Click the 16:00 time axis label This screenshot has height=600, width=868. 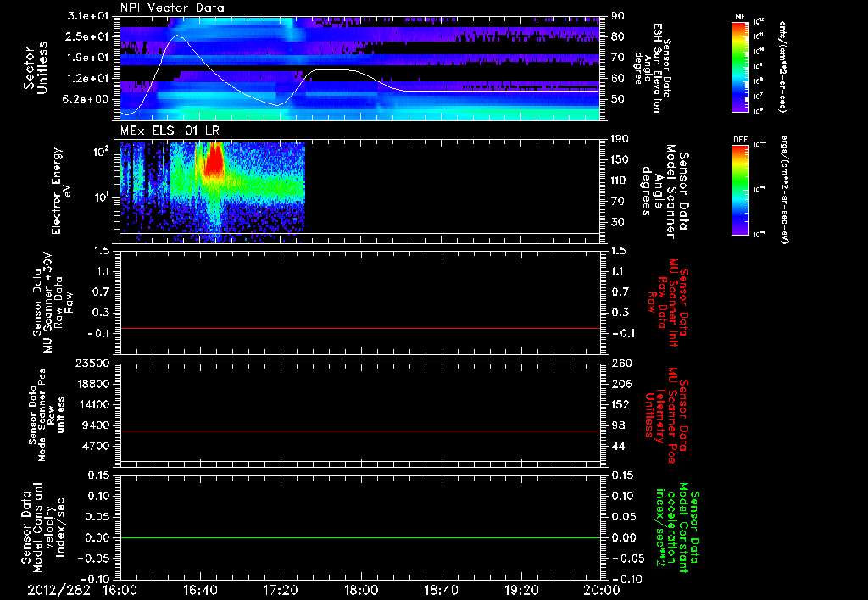(x=120, y=590)
